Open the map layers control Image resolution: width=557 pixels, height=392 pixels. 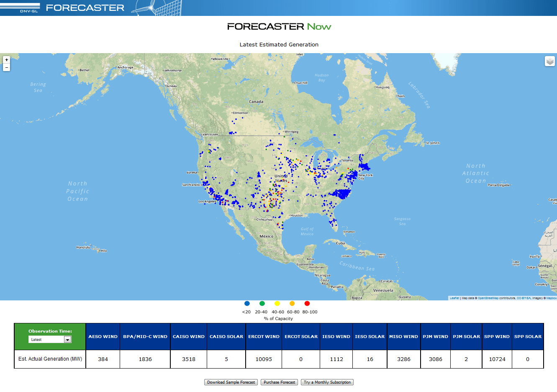click(x=549, y=61)
